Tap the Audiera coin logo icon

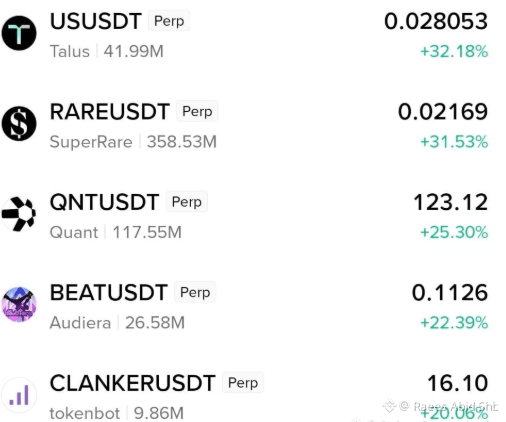coord(19,304)
